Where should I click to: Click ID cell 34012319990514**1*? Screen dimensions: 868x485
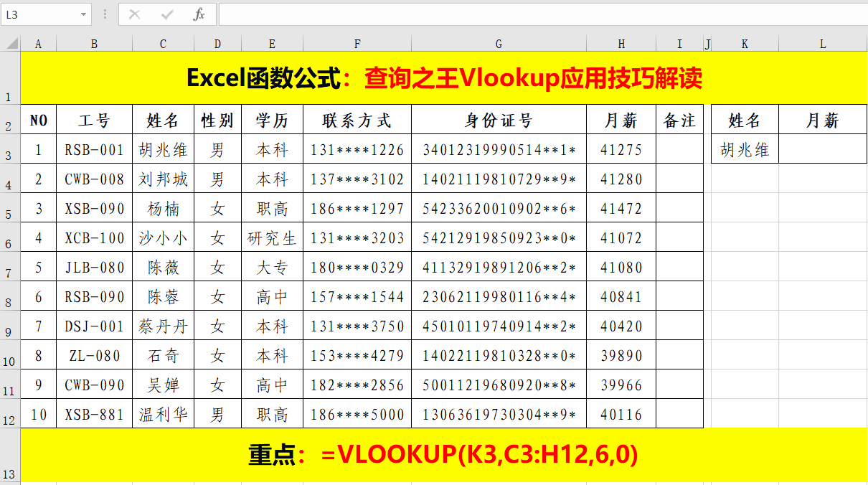(x=499, y=149)
